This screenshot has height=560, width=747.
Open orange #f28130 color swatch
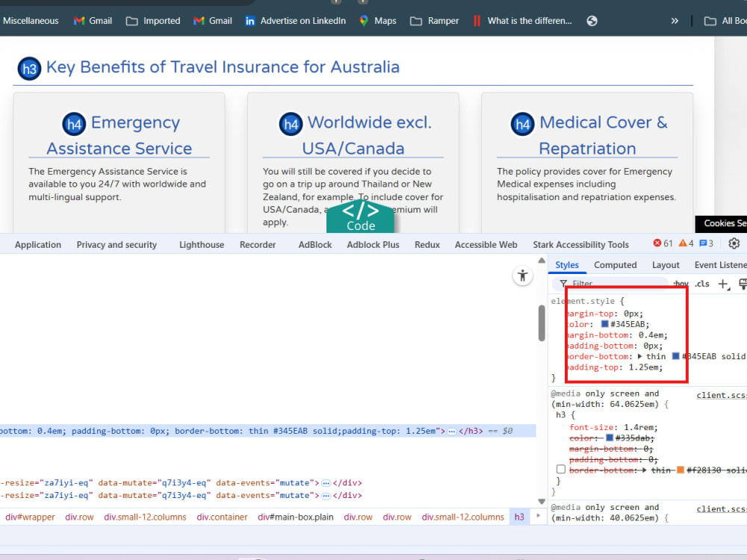(x=681, y=470)
